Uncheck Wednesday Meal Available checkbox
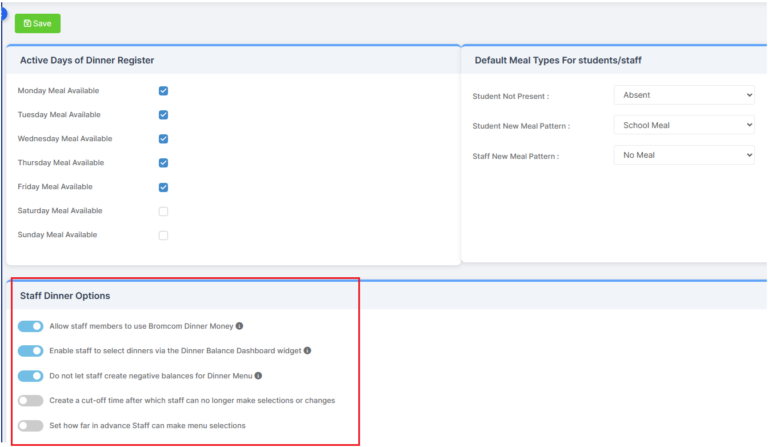 tap(163, 139)
